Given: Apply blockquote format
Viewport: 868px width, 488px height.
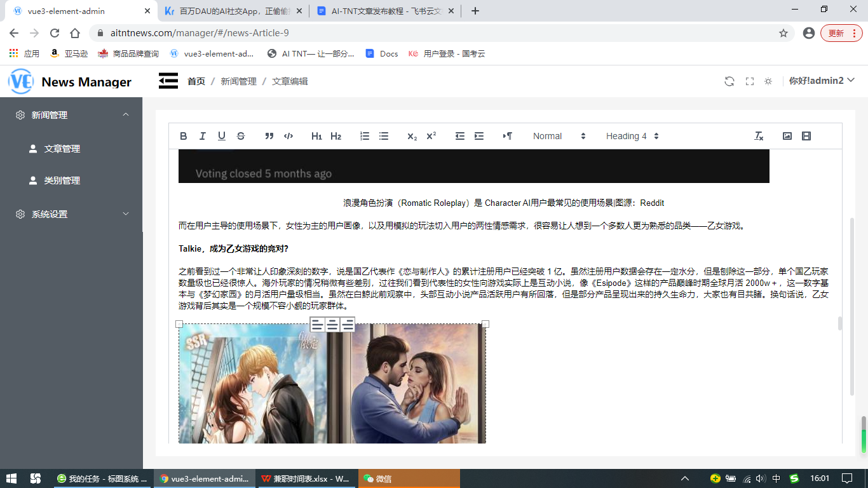Looking at the screenshot, I should tap(269, 136).
